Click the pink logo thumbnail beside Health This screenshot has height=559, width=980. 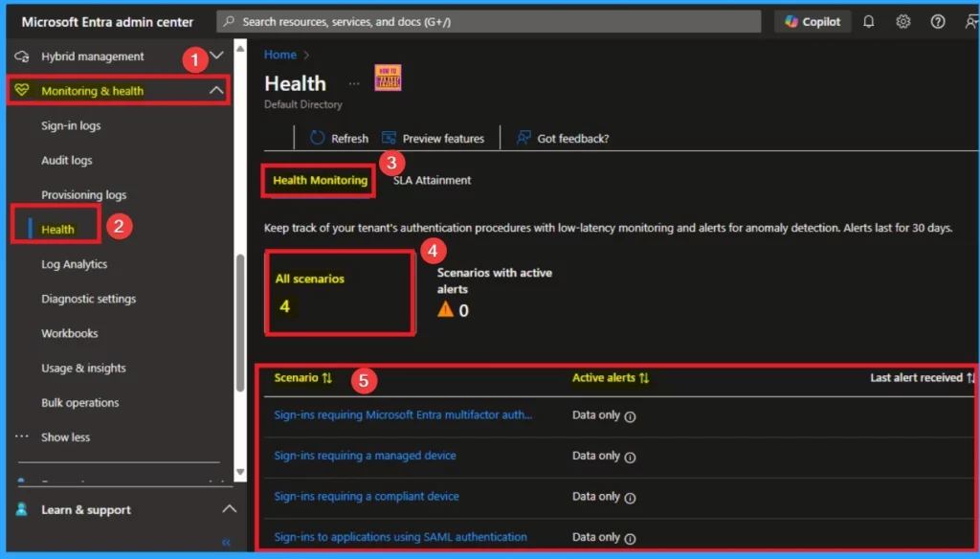click(388, 78)
